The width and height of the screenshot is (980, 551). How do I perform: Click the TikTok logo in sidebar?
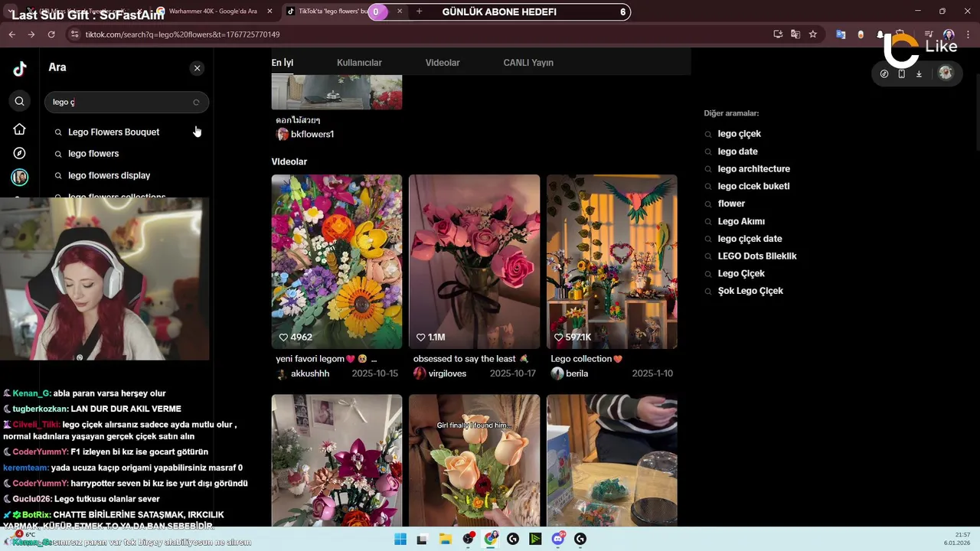(20, 68)
